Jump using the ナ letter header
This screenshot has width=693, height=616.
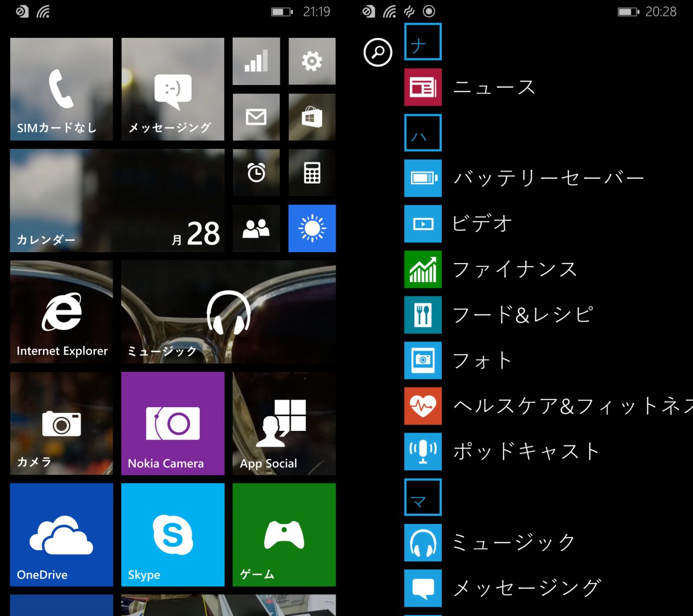point(423,42)
